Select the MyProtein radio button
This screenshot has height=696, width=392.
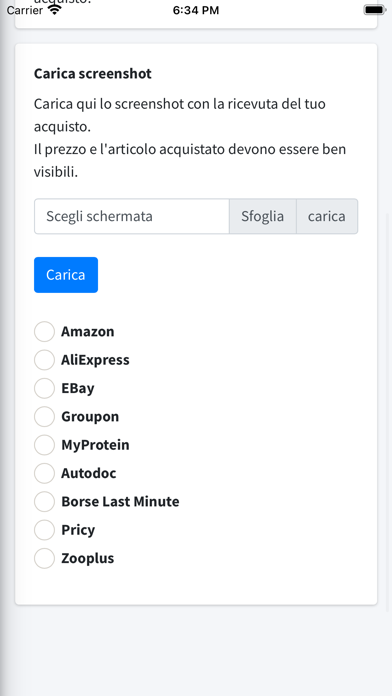tap(44, 445)
